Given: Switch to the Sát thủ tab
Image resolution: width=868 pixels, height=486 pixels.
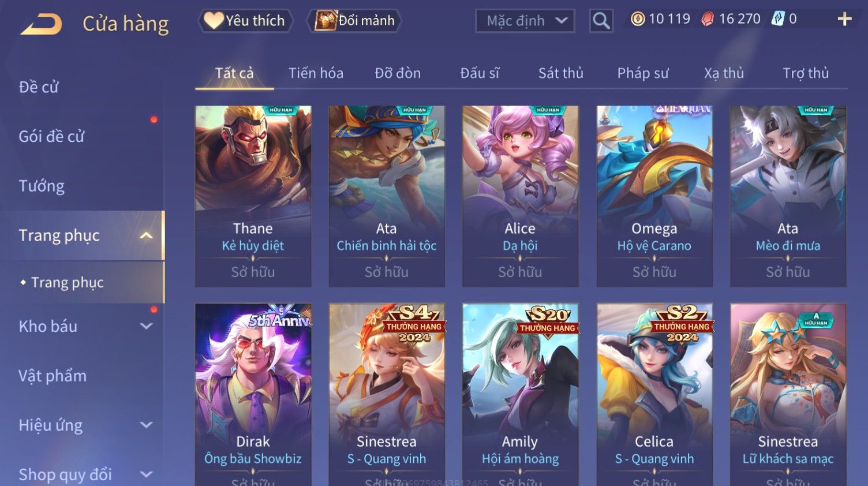Looking at the screenshot, I should coord(560,73).
